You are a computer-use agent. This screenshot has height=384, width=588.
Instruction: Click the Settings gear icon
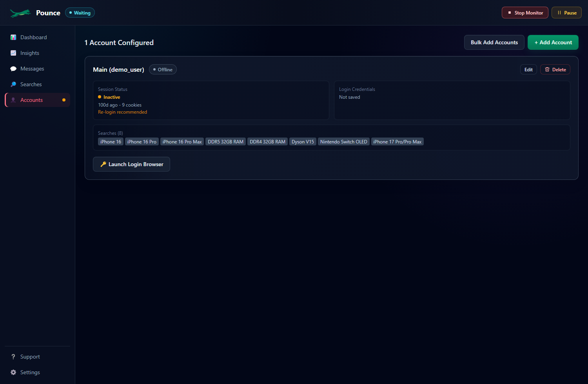tap(13, 372)
